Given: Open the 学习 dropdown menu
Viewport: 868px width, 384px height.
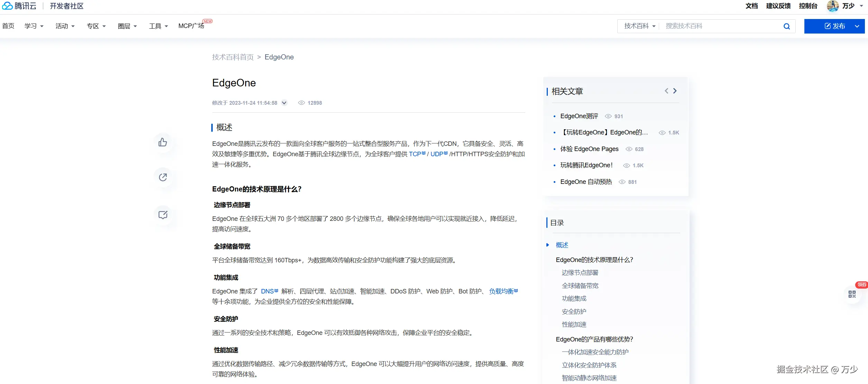Looking at the screenshot, I should pyautogui.click(x=34, y=26).
